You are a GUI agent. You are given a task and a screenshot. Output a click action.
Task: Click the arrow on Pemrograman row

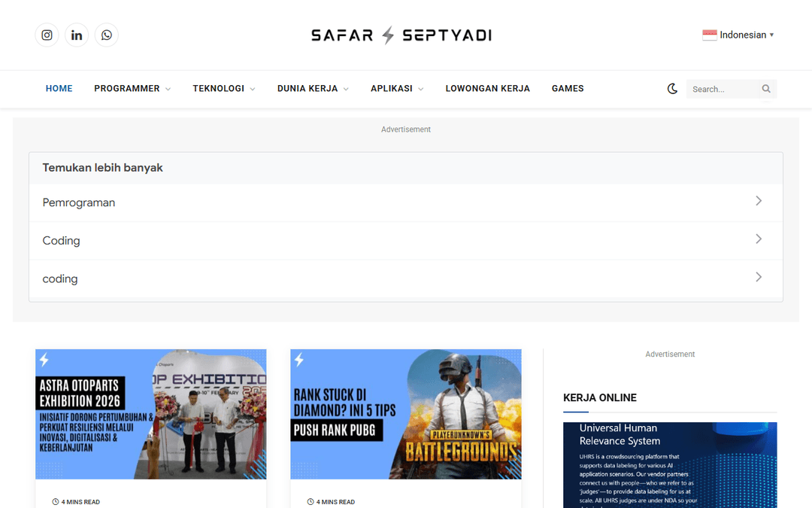(759, 201)
